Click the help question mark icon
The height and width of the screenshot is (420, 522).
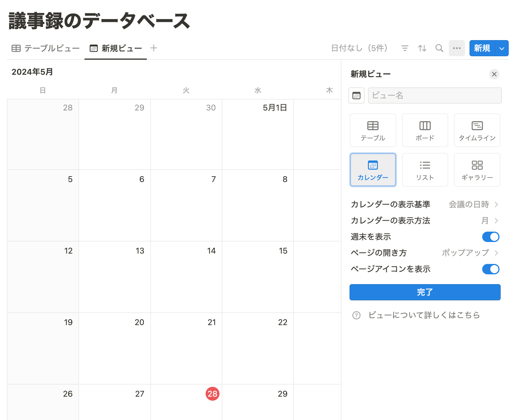356,315
